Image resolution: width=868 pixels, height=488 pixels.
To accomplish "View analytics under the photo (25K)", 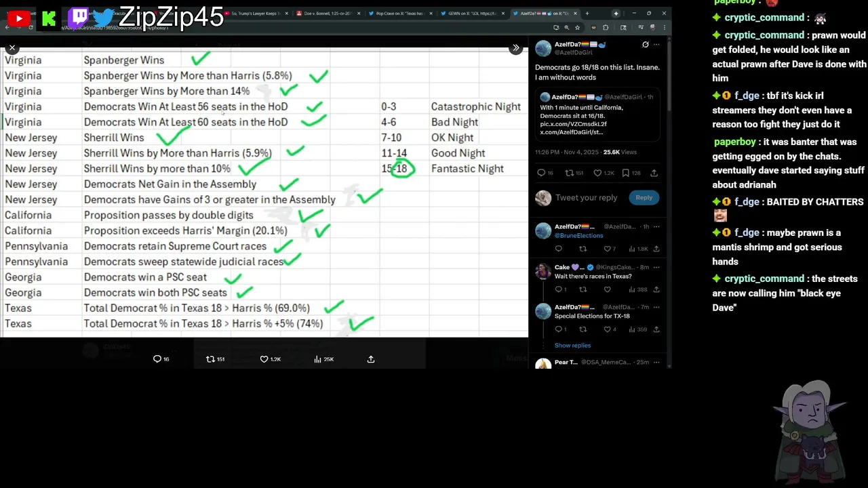I will (x=324, y=359).
